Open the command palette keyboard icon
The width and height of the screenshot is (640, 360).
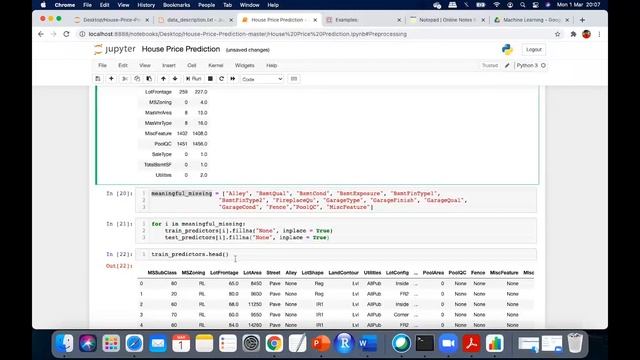[x=294, y=79]
